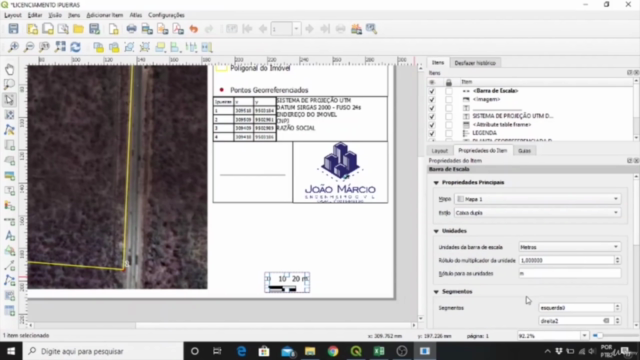Screen dimensions: 640x360
Task: Open the Mapa dropdown showing Mapa 1
Action: pos(538,199)
